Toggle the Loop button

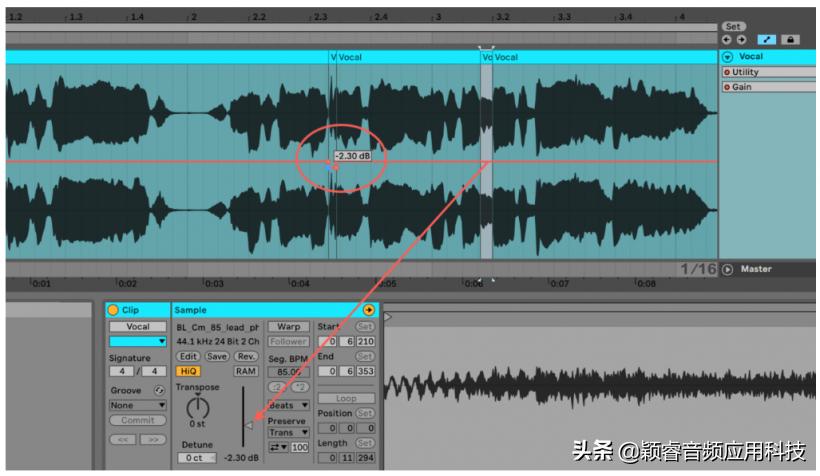click(346, 398)
